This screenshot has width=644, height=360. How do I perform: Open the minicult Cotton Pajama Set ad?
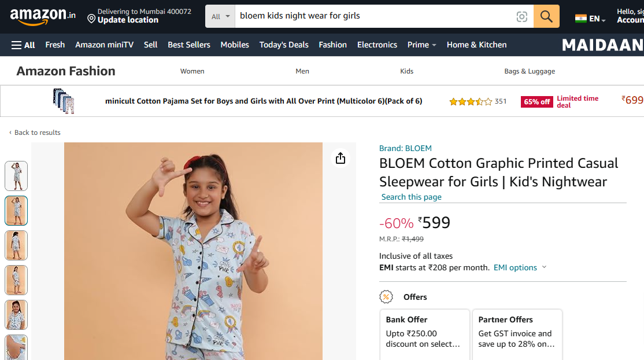click(x=264, y=101)
